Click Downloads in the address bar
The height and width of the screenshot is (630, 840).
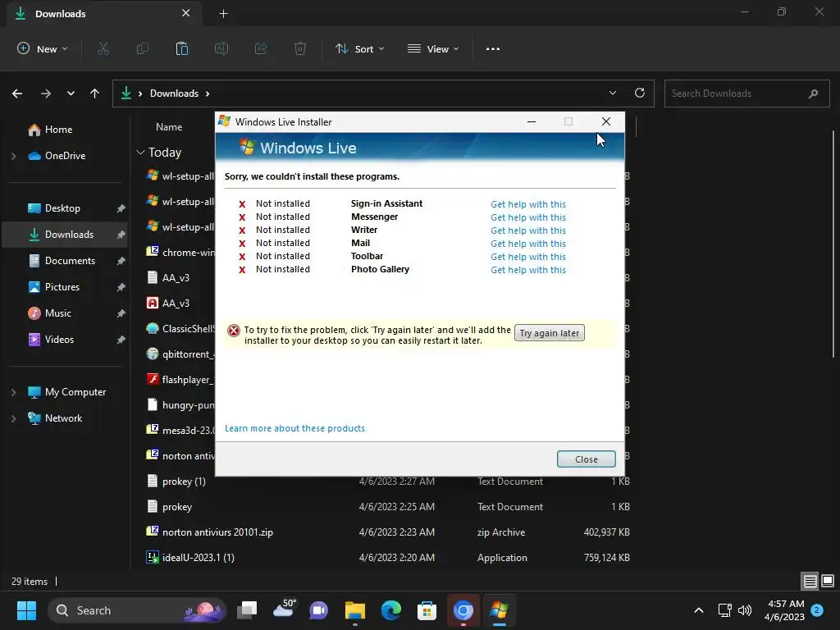click(174, 94)
